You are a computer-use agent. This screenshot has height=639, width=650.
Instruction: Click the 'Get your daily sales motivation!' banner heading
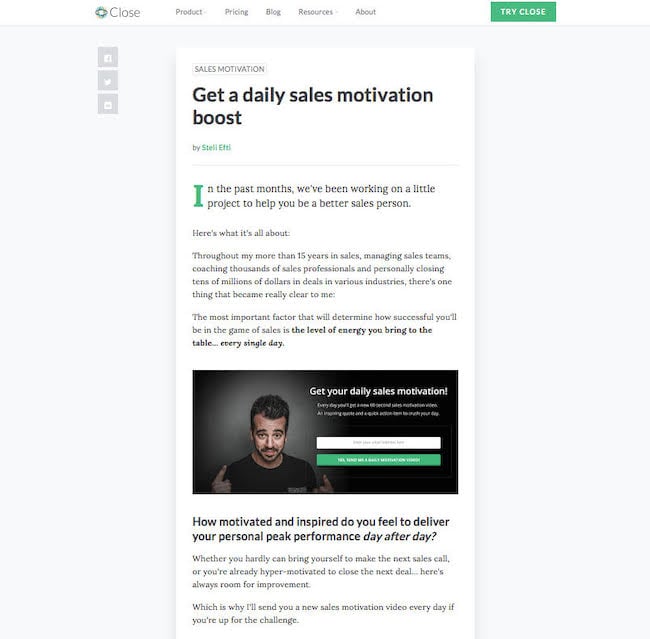[378, 391]
